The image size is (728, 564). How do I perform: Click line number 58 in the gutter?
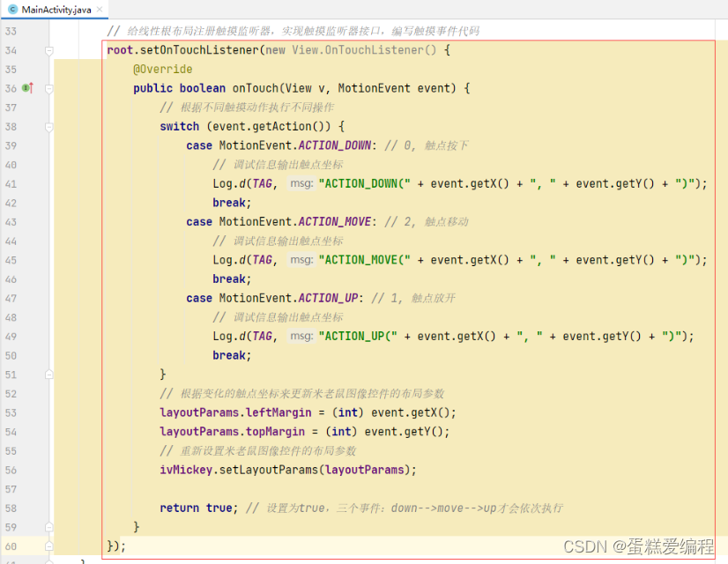point(11,508)
